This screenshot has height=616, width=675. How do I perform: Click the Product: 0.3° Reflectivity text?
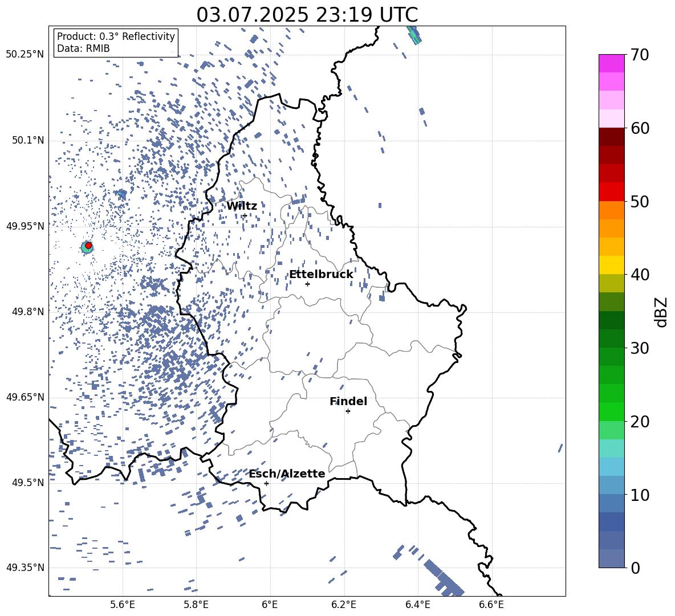pyautogui.click(x=116, y=36)
